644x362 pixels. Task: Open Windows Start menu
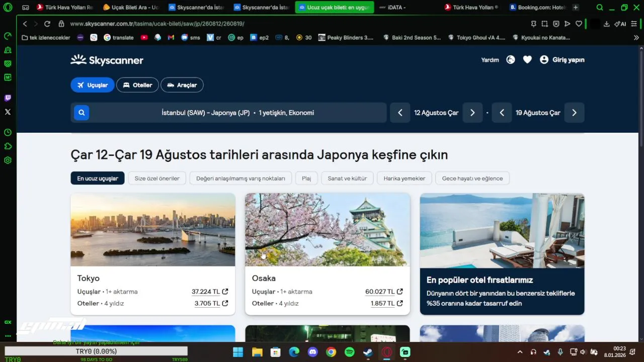click(238, 352)
